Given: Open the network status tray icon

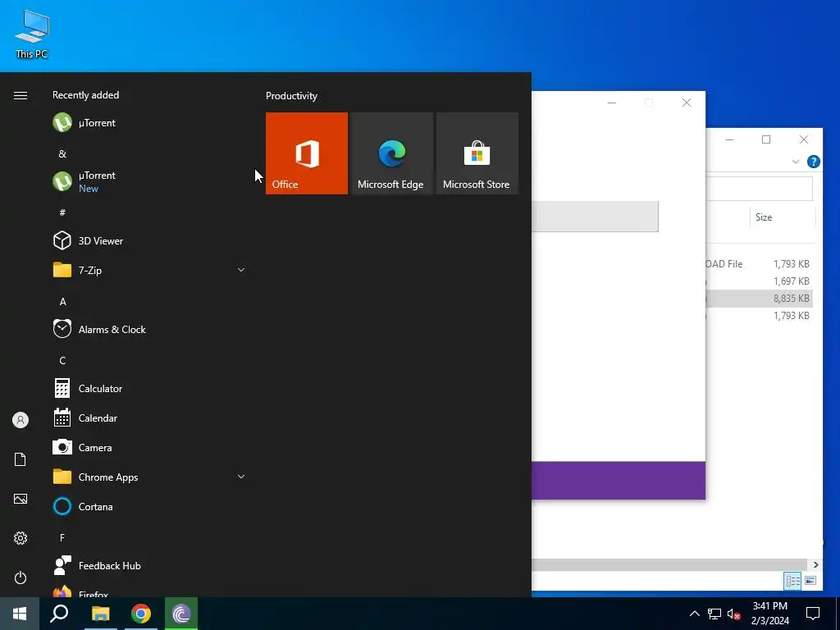Looking at the screenshot, I should pos(714,614).
